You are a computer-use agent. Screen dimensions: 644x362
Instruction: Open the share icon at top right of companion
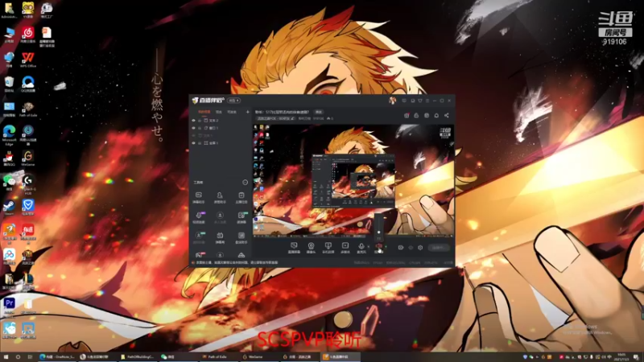(447, 115)
